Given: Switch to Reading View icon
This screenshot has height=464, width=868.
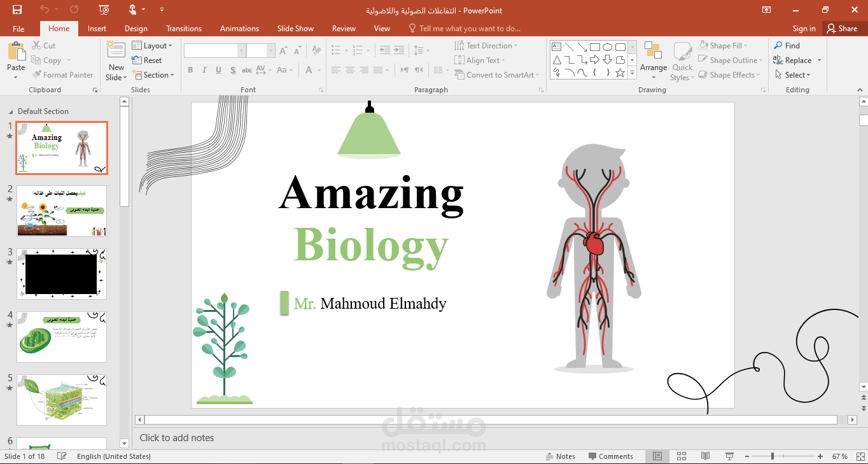Looking at the screenshot, I should 705,456.
